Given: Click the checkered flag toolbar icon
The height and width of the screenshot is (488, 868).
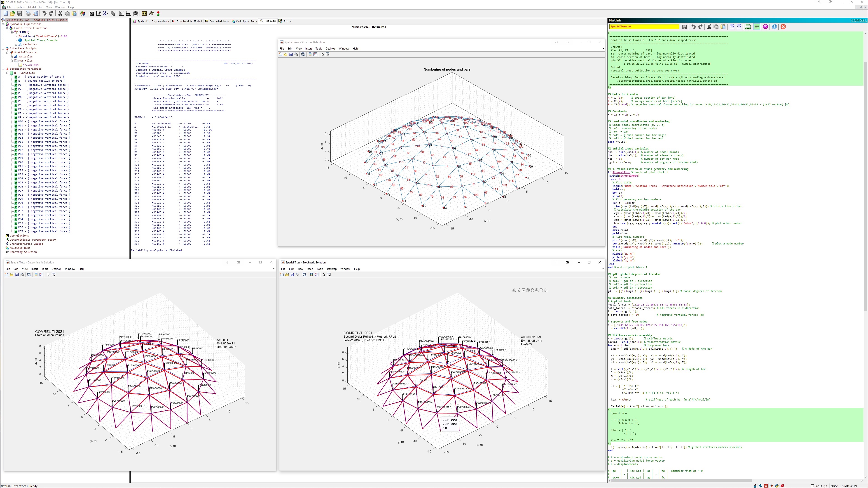Looking at the screenshot, I should pyautogui.click(x=151, y=14).
